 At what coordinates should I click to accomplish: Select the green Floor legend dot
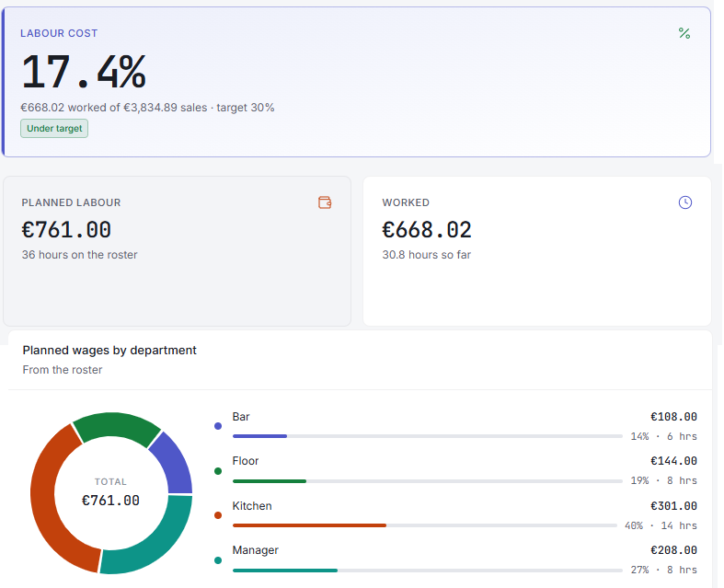click(x=218, y=471)
